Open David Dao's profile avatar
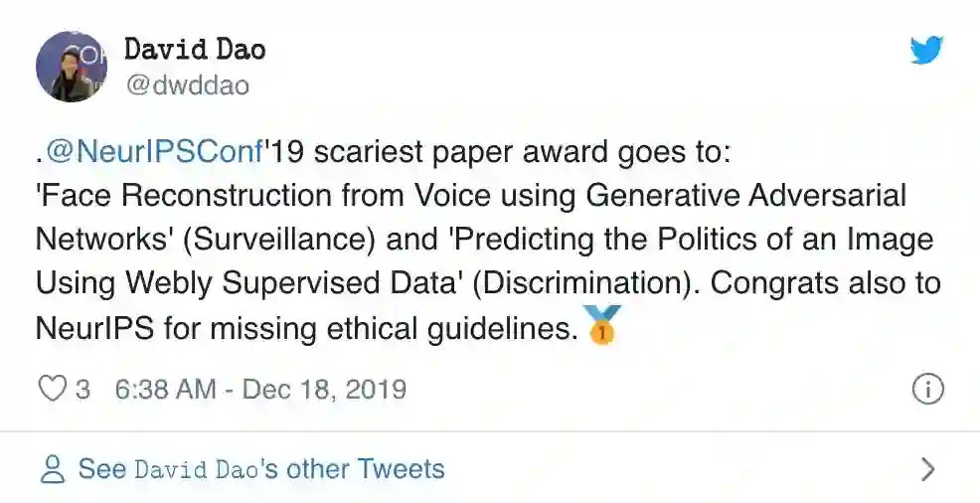 point(72,67)
